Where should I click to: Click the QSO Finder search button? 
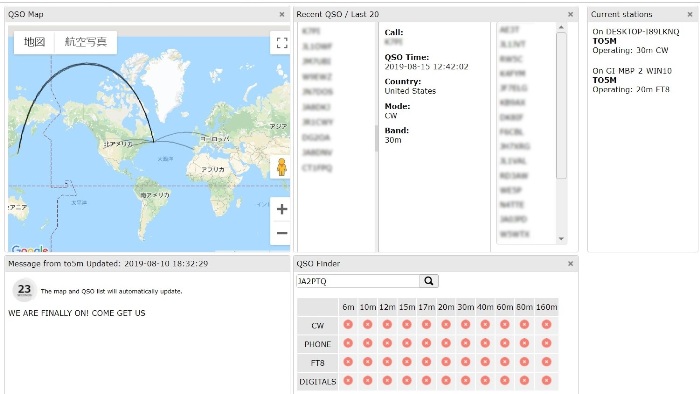(x=429, y=281)
